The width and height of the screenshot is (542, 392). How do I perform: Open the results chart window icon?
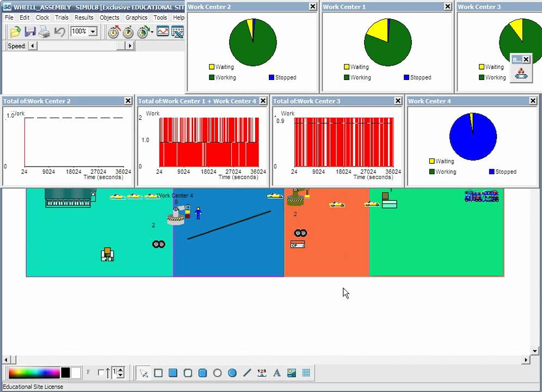pyautogui.click(x=163, y=32)
